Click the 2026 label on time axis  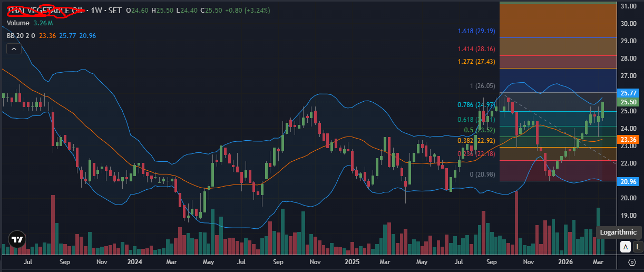(565, 261)
